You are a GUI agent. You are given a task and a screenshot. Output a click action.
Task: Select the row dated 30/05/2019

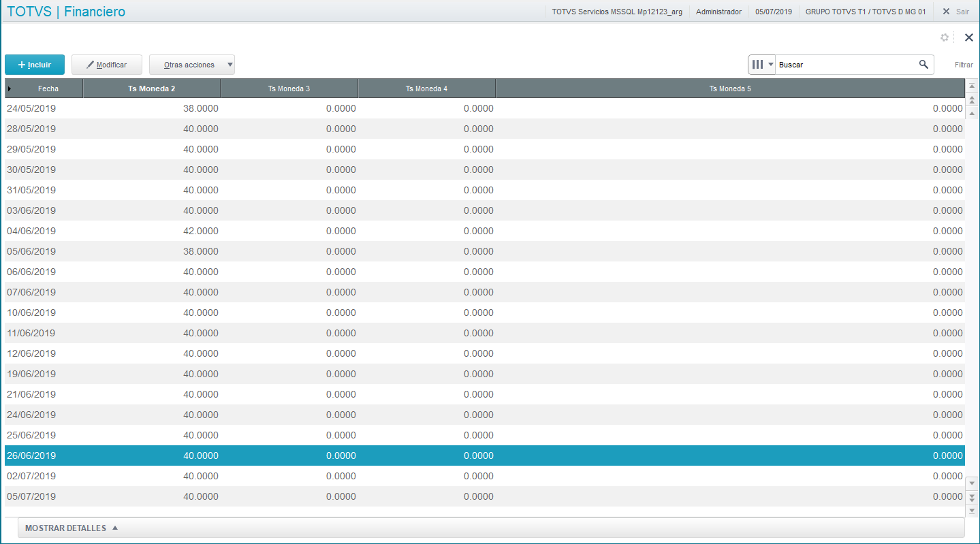coord(485,170)
